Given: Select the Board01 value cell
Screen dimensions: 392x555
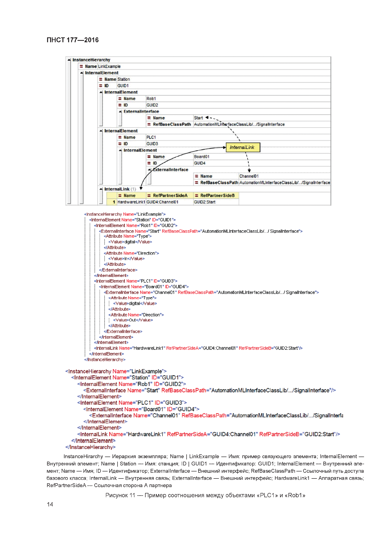Looking at the screenshot, I should [262, 157].
